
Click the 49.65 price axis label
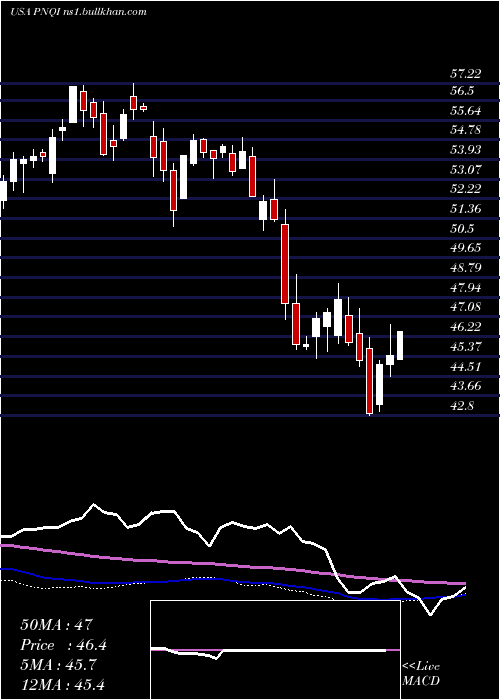pyautogui.click(x=465, y=248)
